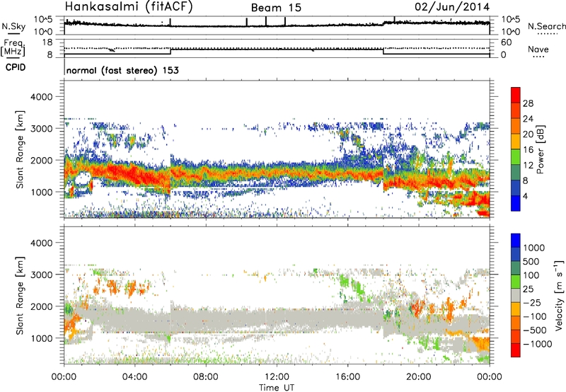The height and width of the screenshot is (392, 566).
Task: Click the Time UT axis title
Action: point(277,388)
